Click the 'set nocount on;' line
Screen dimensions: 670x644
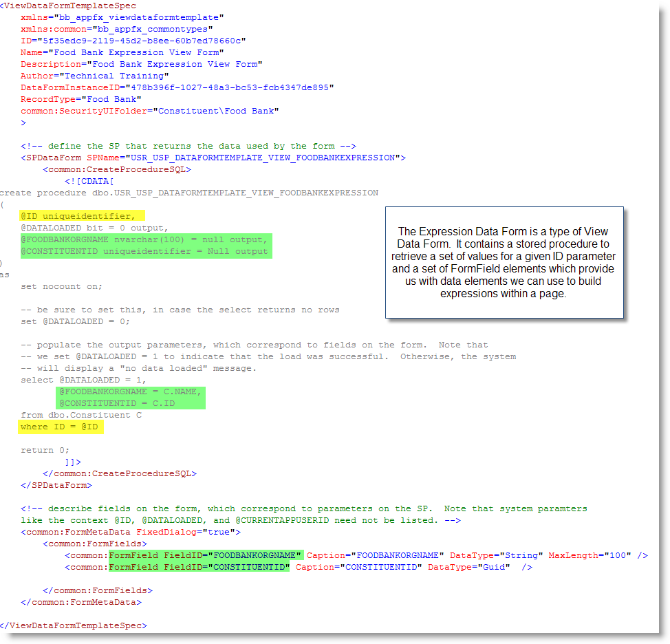click(x=61, y=286)
